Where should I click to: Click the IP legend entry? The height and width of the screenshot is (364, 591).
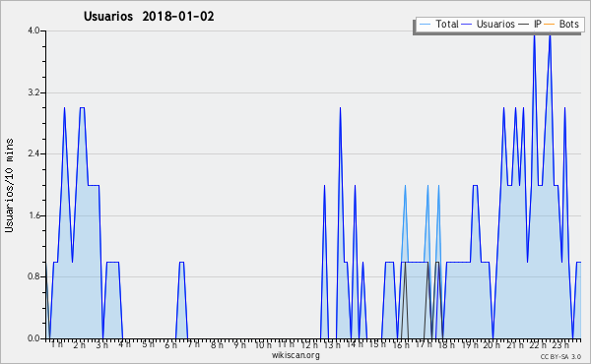coord(537,25)
